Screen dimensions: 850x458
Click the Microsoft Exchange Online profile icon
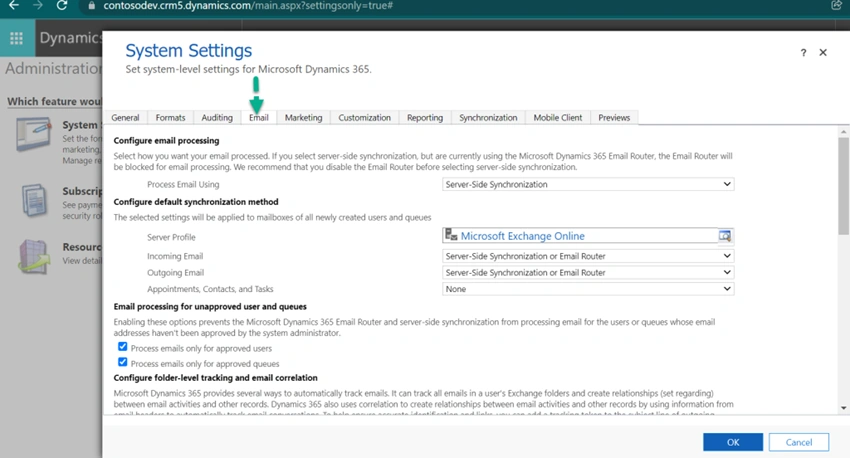(x=451, y=235)
